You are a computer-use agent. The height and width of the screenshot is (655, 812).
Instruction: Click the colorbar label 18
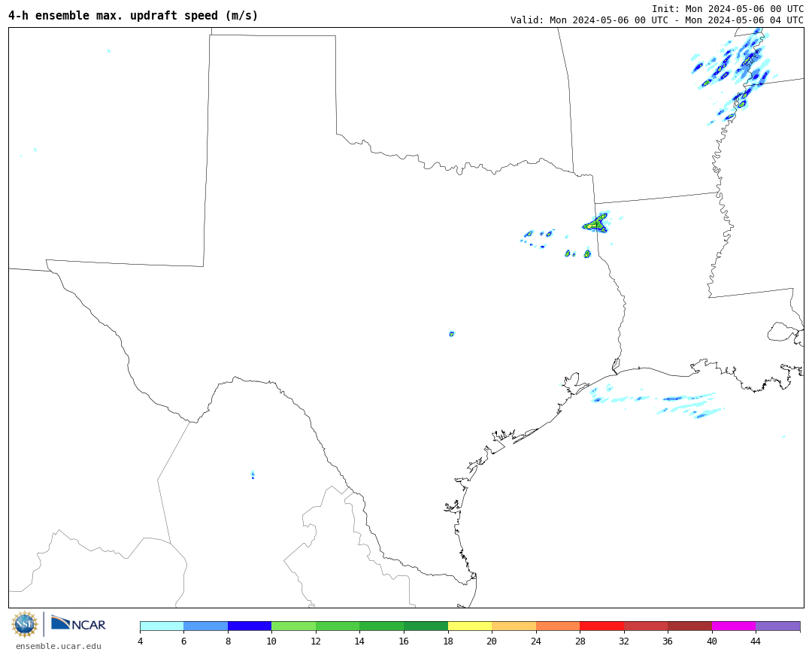(x=448, y=641)
